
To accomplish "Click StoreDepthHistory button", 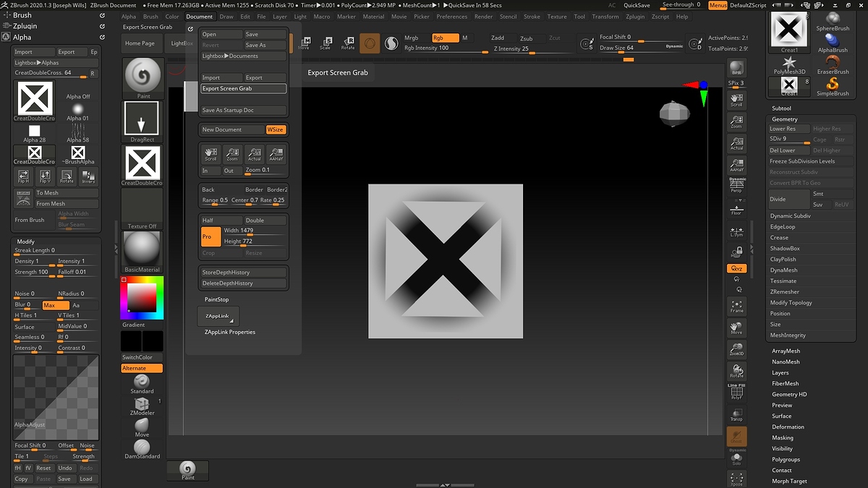I will pos(244,272).
